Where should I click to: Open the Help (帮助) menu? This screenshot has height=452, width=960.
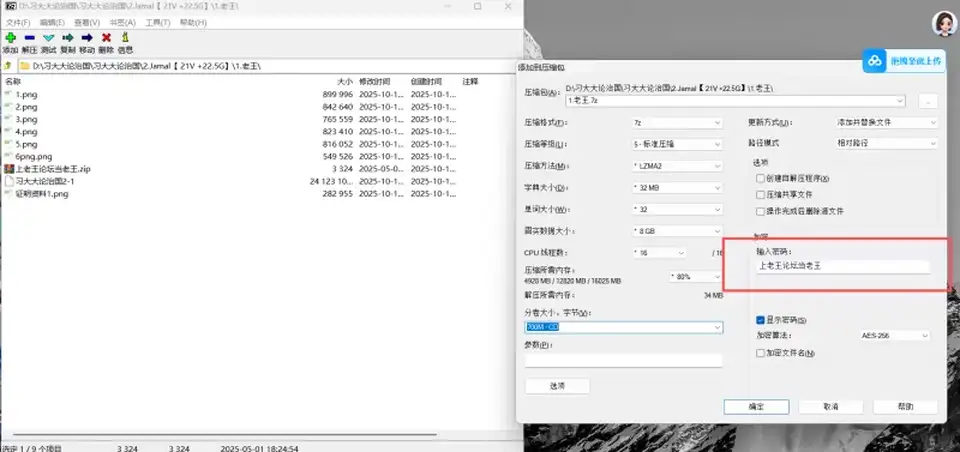[193, 23]
